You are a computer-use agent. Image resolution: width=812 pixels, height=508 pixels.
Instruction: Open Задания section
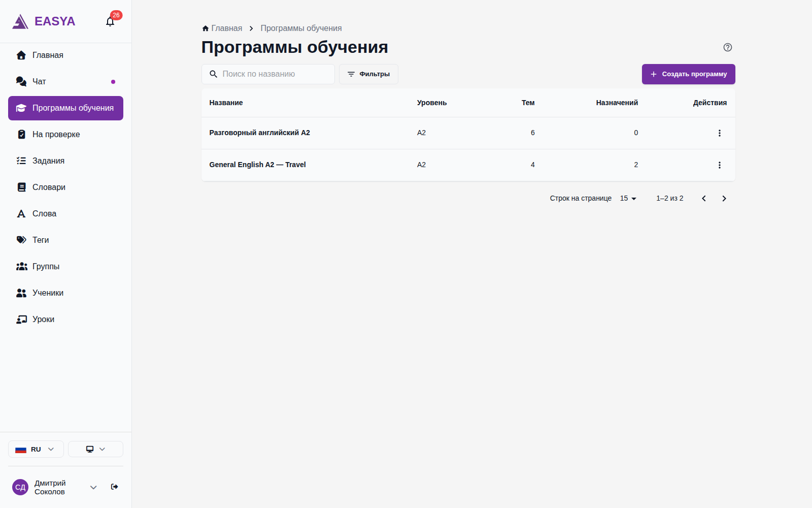pyautogui.click(x=65, y=161)
